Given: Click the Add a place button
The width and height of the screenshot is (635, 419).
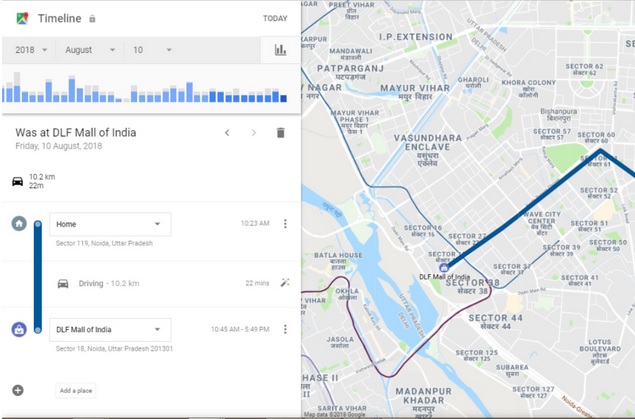Looking at the screenshot, I should (76, 391).
